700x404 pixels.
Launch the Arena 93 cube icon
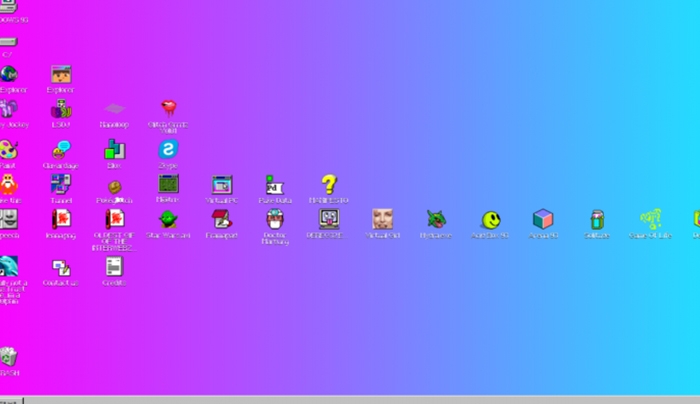543,219
